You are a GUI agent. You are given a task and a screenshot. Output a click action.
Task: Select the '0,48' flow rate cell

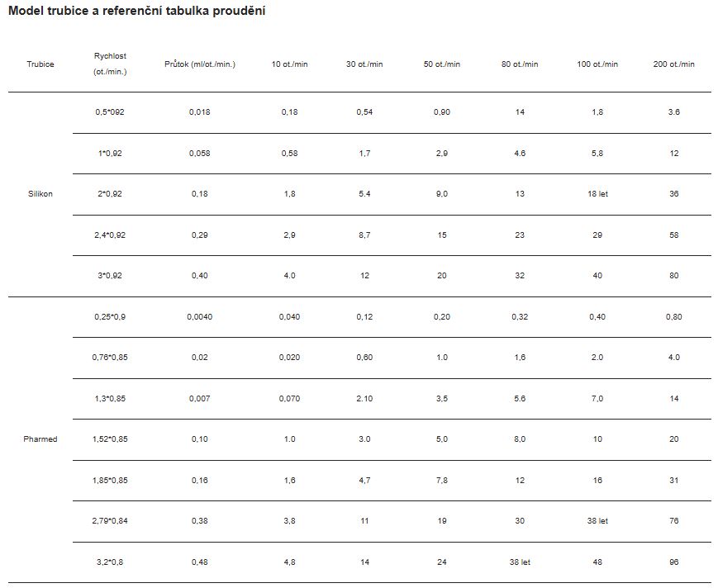200,562
